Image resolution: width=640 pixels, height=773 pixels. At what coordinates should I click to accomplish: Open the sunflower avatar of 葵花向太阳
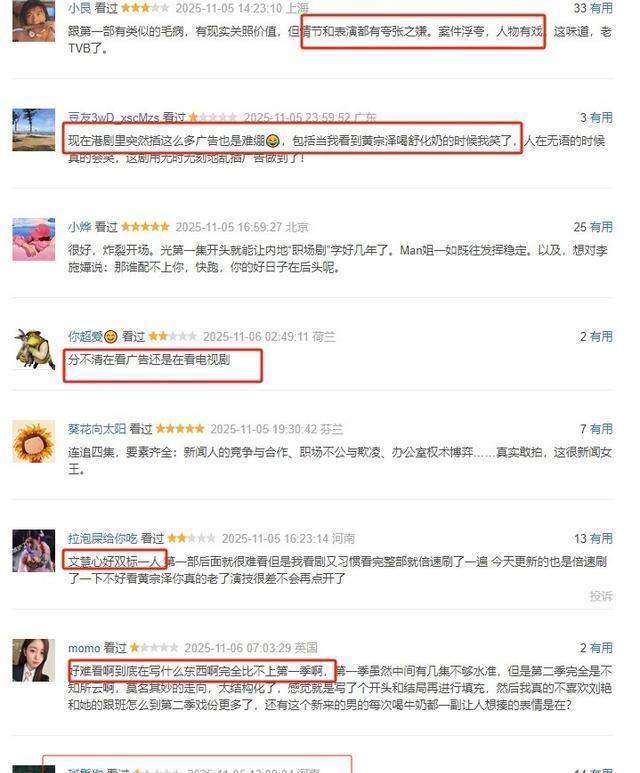click(x=34, y=441)
